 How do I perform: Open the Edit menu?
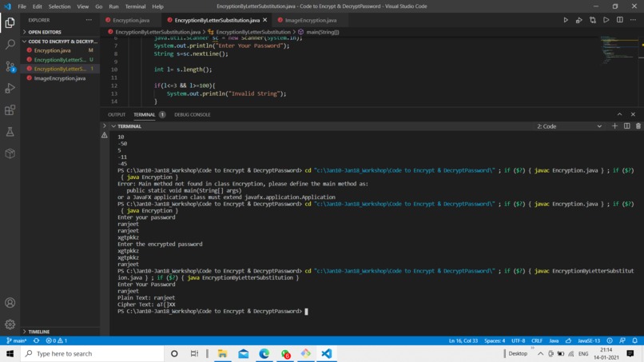(38, 6)
